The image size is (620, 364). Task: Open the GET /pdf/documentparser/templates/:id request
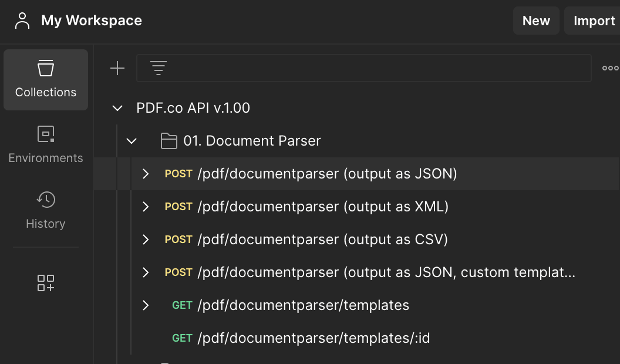[314, 338]
